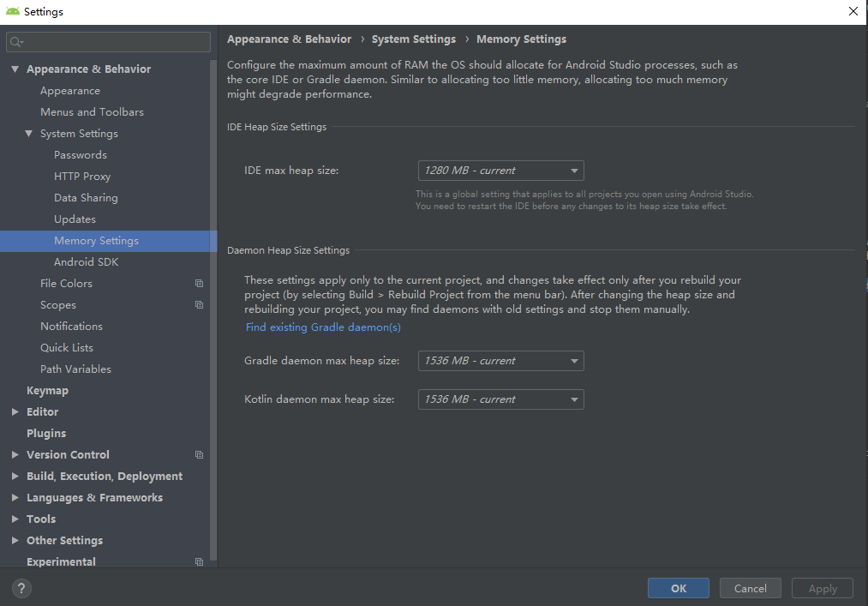
Task: Expand Build, Execution, Deployment section
Action: (x=15, y=477)
